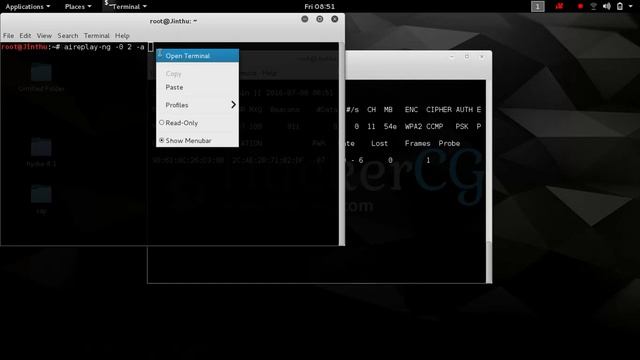Click the CCMP cipher value in background terminal
640x360 pixels.
pyautogui.click(x=435, y=127)
